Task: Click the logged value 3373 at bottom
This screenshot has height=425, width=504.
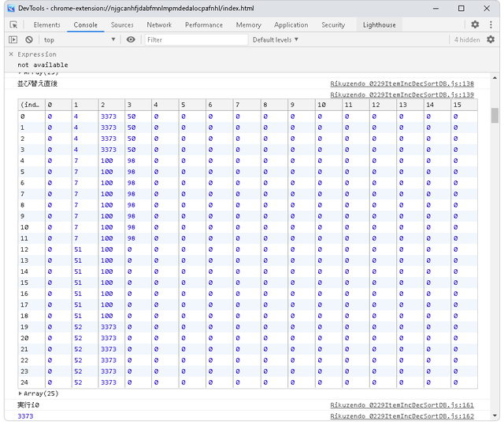Action: coord(25,416)
